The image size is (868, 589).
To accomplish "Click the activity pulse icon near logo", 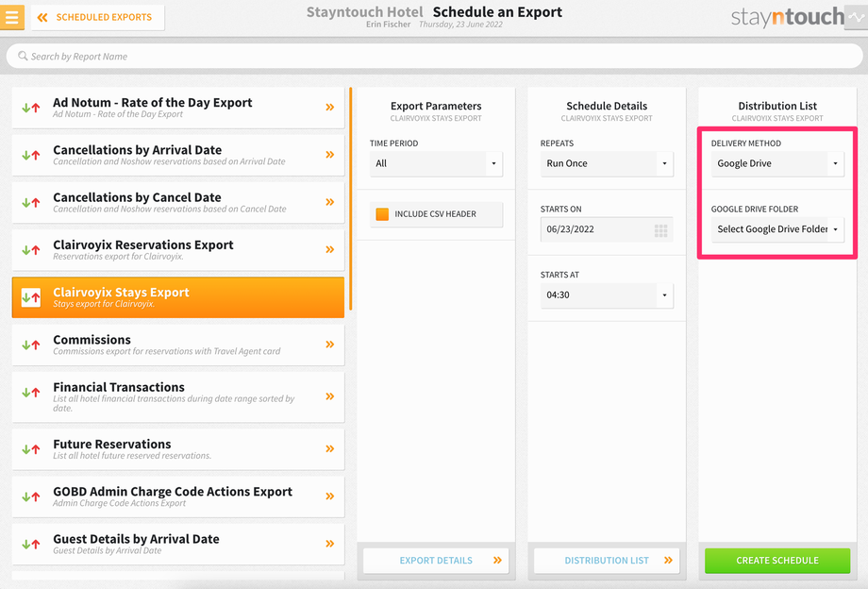I will tap(857, 17).
